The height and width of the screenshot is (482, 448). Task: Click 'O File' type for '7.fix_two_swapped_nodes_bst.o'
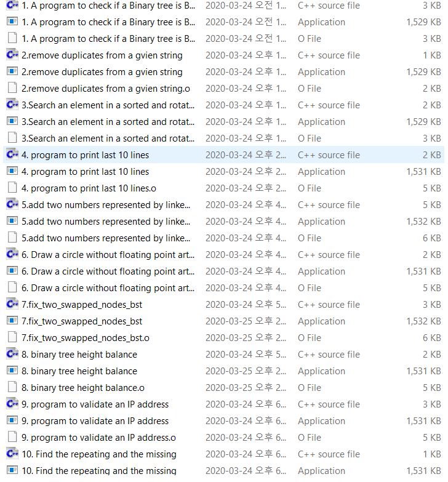pos(310,337)
